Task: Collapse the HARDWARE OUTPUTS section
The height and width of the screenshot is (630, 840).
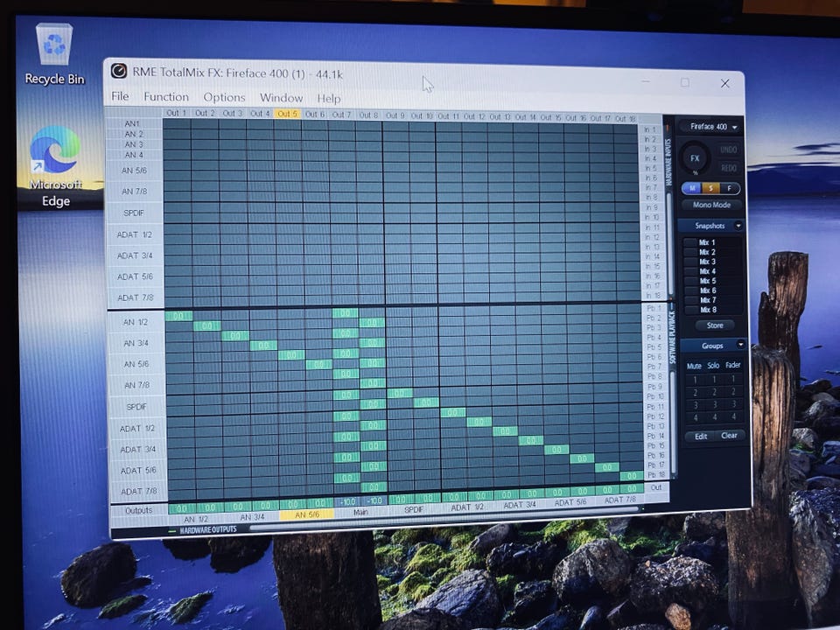Action: coord(172,531)
